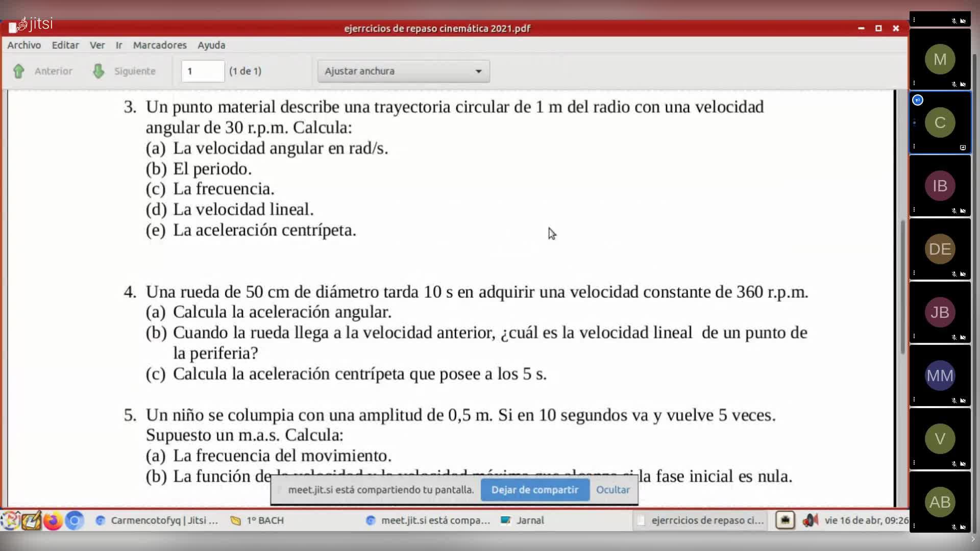Click the screen-share icon on participant C
980x551 pixels.
tap(963, 147)
